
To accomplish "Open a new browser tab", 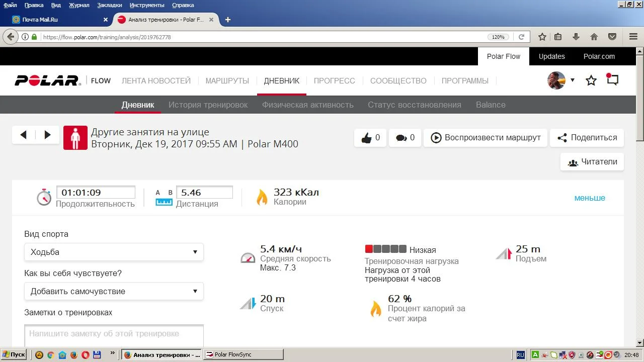I will [x=228, y=20].
